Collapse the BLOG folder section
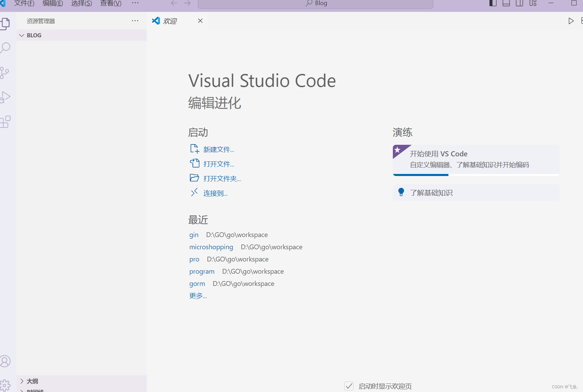This screenshot has width=583, height=392. pos(22,35)
